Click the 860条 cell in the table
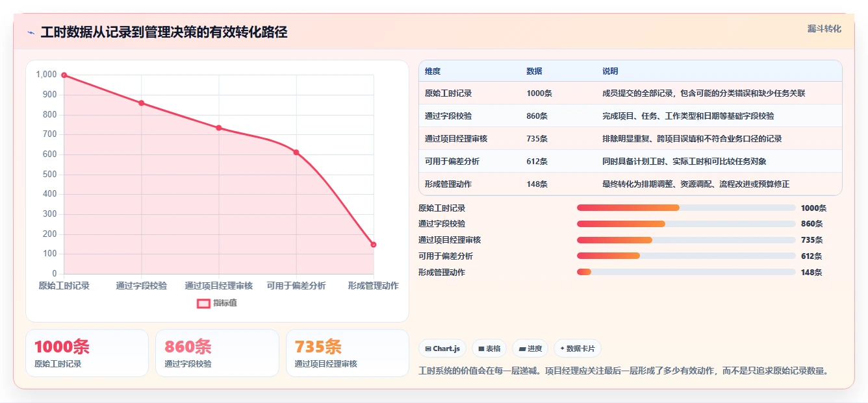The width and height of the screenshot is (868, 403). click(x=537, y=116)
